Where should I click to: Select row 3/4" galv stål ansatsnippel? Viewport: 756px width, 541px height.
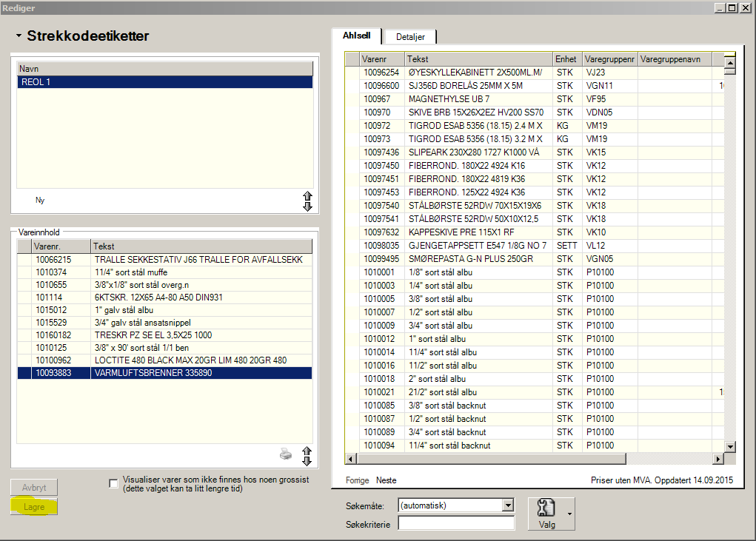(x=165, y=322)
